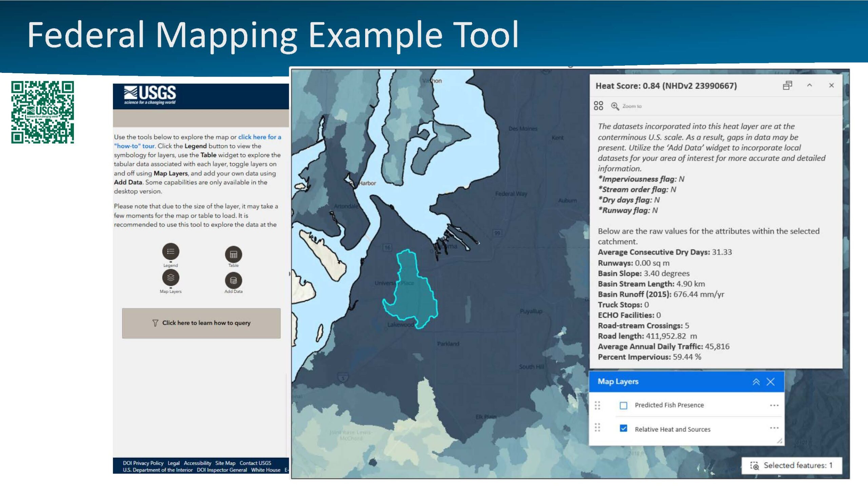This screenshot has height=488, width=868.
Task: Click the Puyallup label on the map
Action: 531,311
